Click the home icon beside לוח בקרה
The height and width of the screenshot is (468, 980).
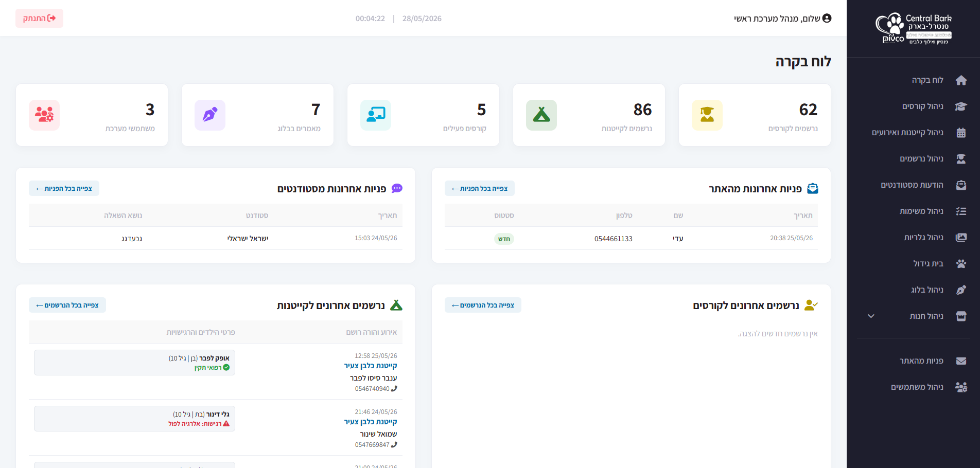961,80
